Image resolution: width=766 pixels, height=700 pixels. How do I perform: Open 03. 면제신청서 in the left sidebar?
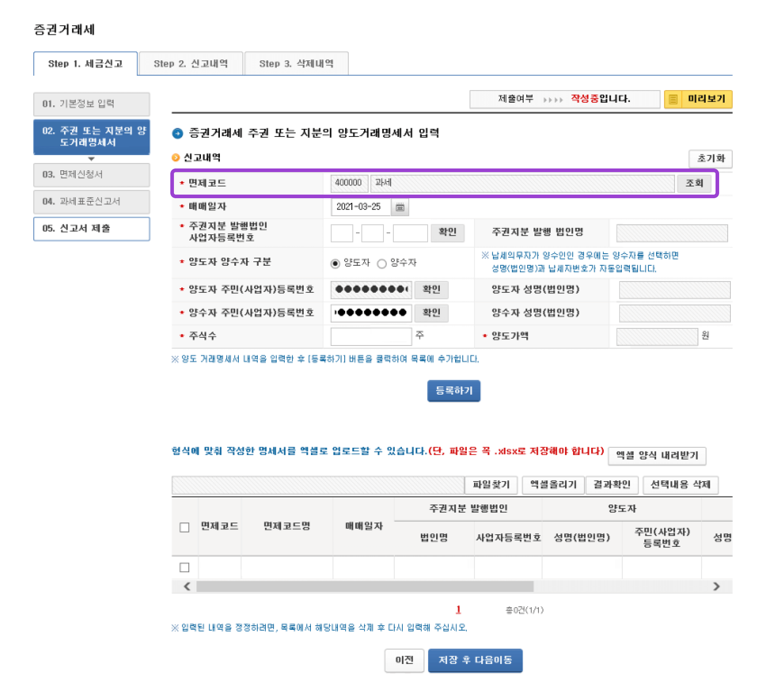91,175
